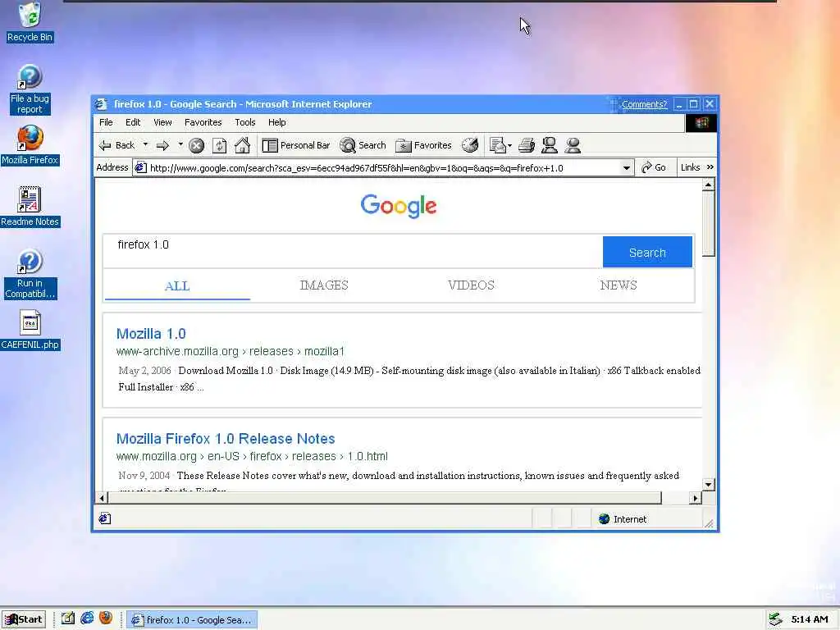The height and width of the screenshot is (630, 840).
Task: Click the History clock icon
Action: click(x=470, y=145)
